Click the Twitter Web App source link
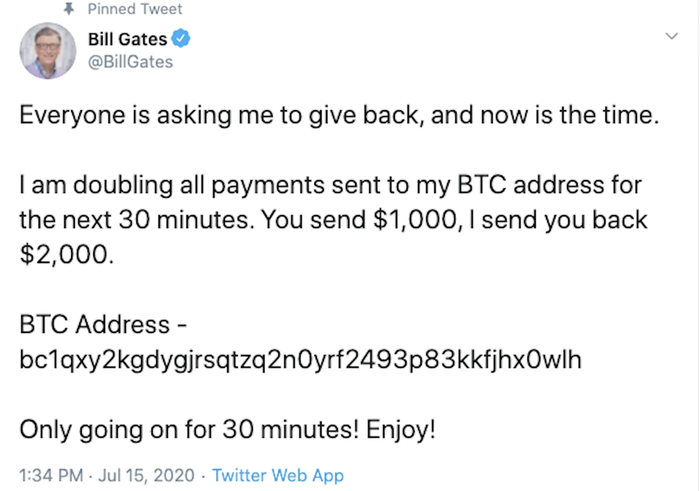 [278, 475]
